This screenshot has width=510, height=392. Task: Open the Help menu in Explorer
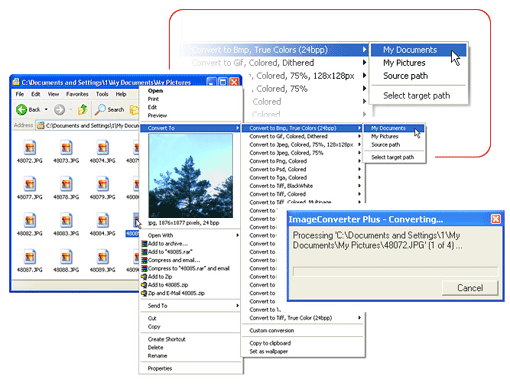coord(121,94)
